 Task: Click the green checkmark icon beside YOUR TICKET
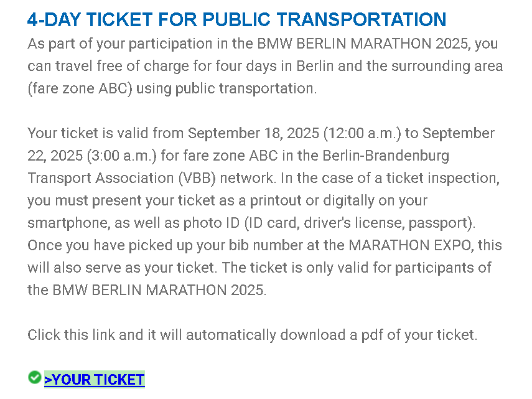coord(34,377)
